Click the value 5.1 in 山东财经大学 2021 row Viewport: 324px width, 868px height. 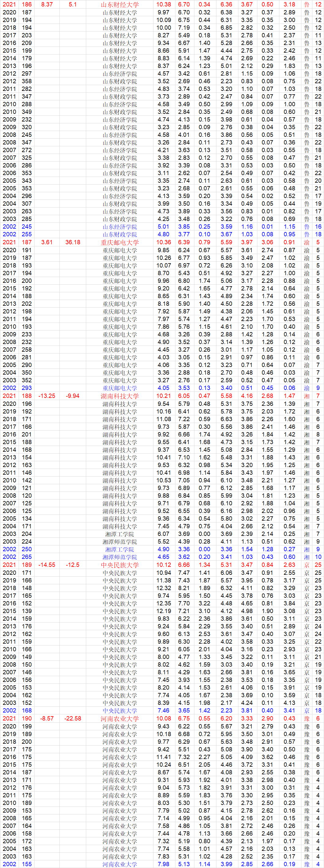(73, 5)
